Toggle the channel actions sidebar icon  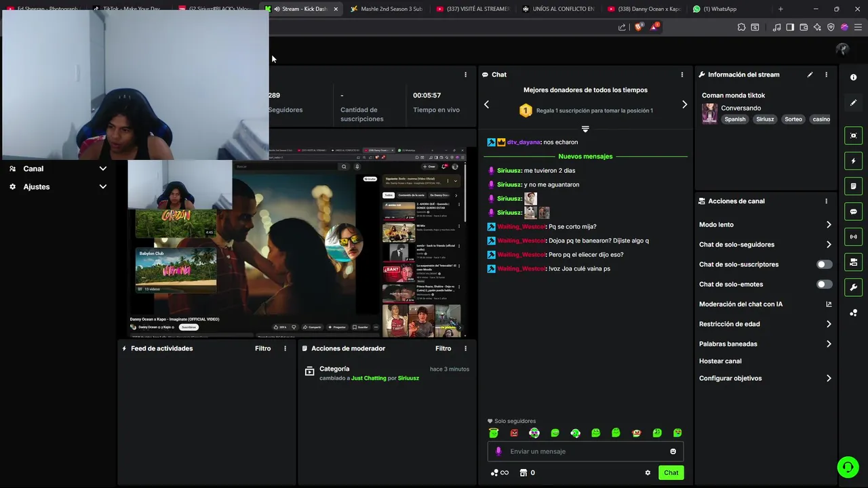(x=853, y=262)
